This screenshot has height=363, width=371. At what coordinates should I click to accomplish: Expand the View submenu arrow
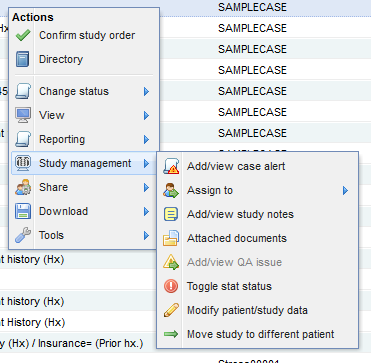click(146, 116)
